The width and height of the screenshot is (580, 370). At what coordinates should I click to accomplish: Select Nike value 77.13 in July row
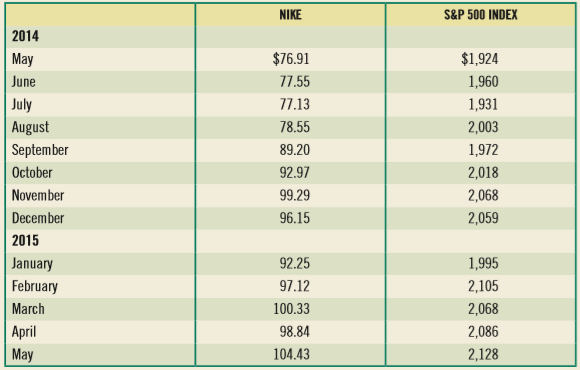click(294, 104)
